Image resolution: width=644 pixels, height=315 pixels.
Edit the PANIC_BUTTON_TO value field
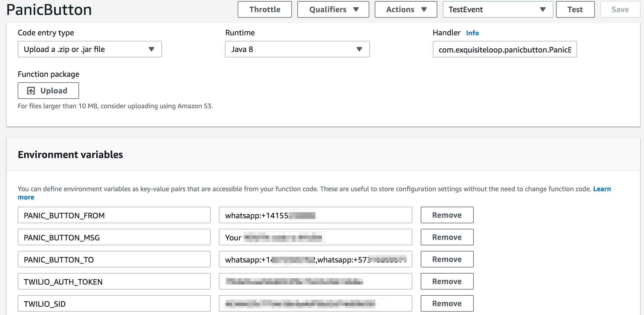[x=315, y=259]
